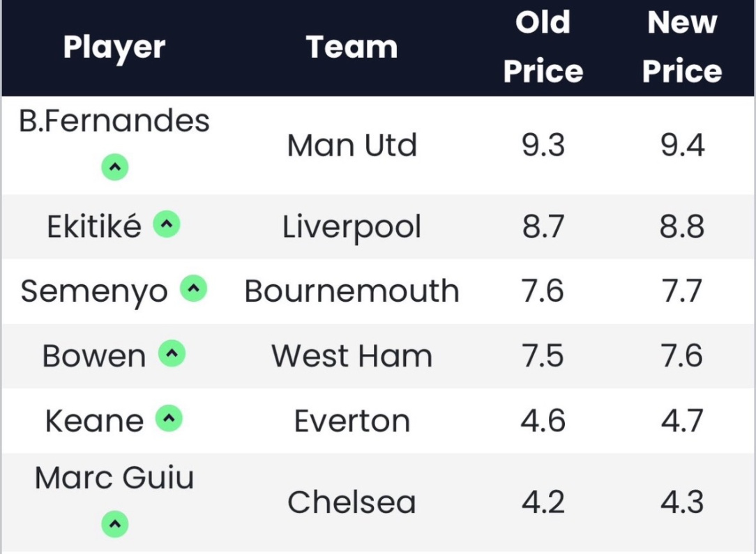This screenshot has height=554, width=756.
Task: Click Keane's 4.6 old price
Action: pos(543,421)
